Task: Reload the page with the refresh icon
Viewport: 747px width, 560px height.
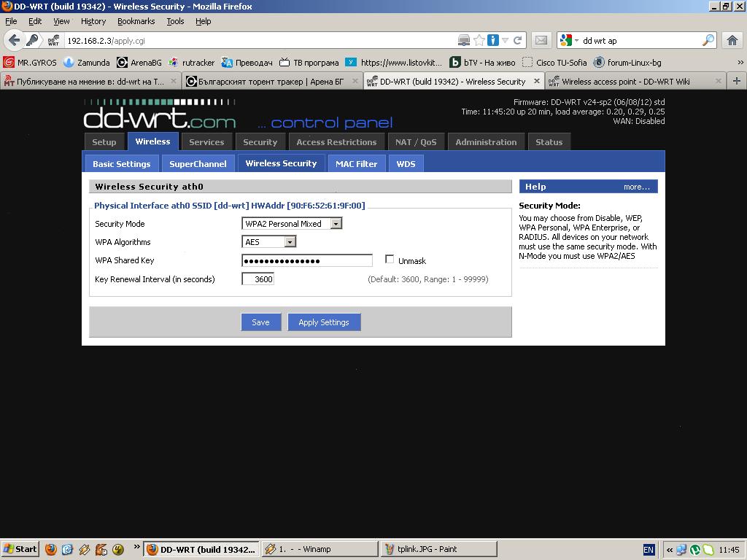Action: click(x=518, y=40)
